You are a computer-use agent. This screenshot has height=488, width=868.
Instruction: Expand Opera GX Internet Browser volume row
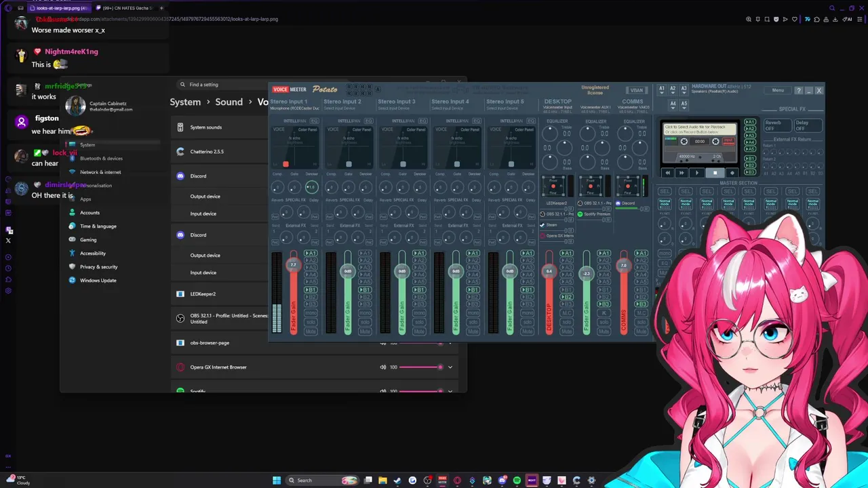point(450,367)
